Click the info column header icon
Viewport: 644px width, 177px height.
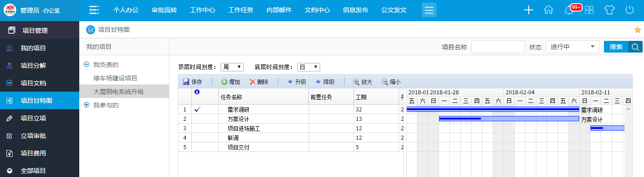pyautogui.click(x=196, y=92)
